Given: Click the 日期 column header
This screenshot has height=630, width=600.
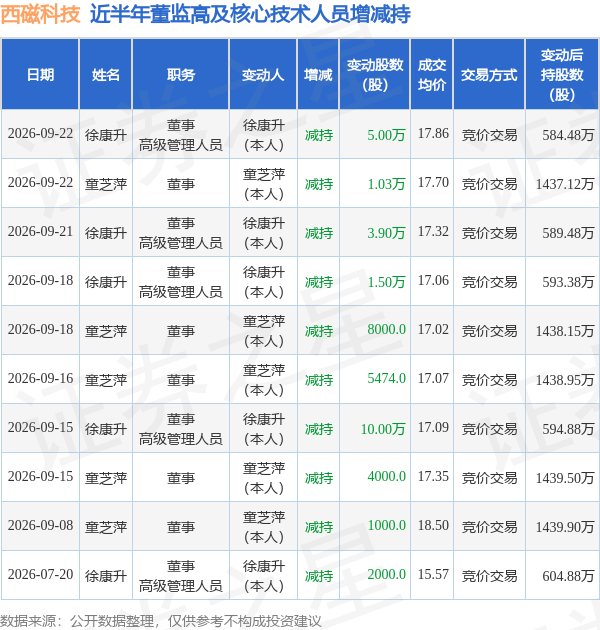Looking at the screenshot, I should click(x=40, y=75).
